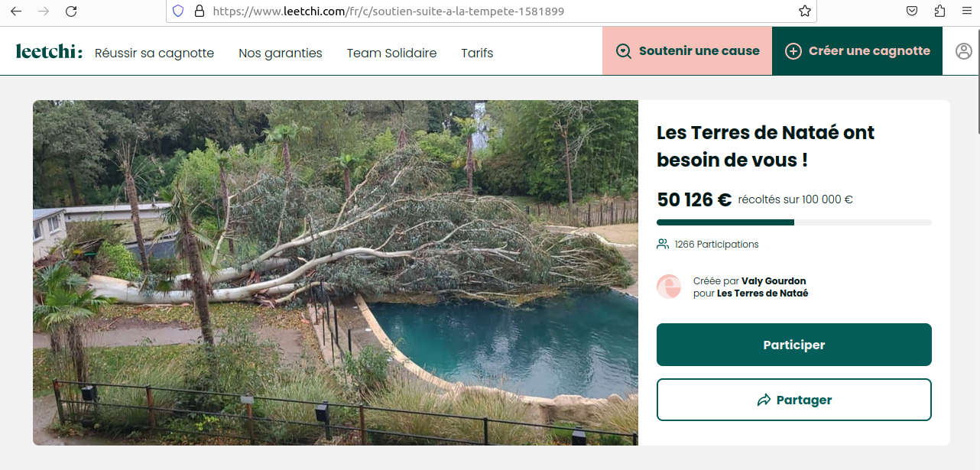
Task: Click the Leetchi logo
Action: click(x=49, y=51)
